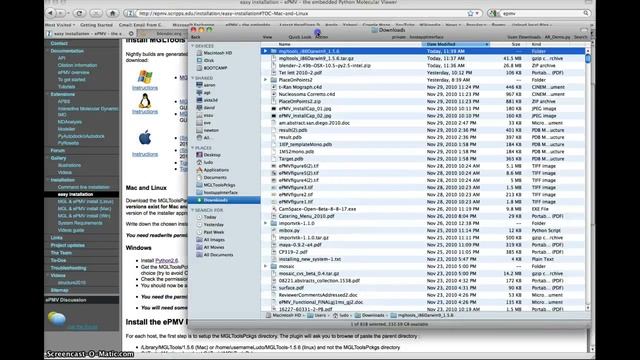Viewport: 640px width, 360px height.
Task: Open the Apple logo download icon
Action: (145, 138)
